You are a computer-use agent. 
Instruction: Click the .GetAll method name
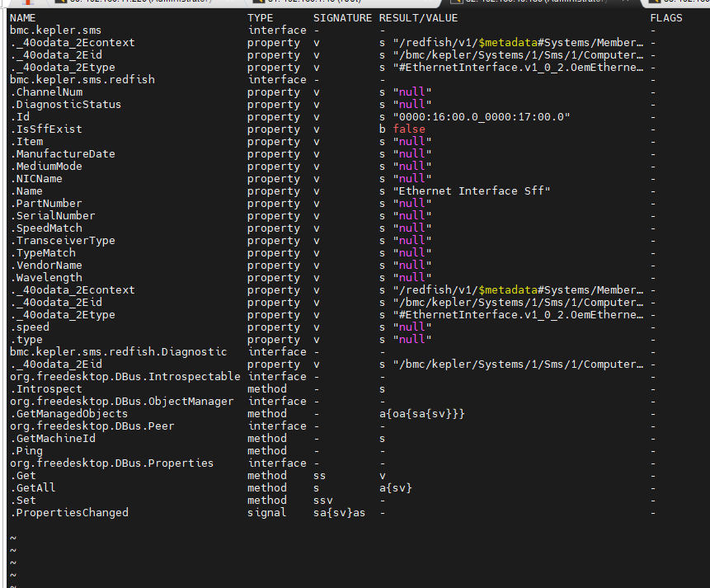(33, 488)
